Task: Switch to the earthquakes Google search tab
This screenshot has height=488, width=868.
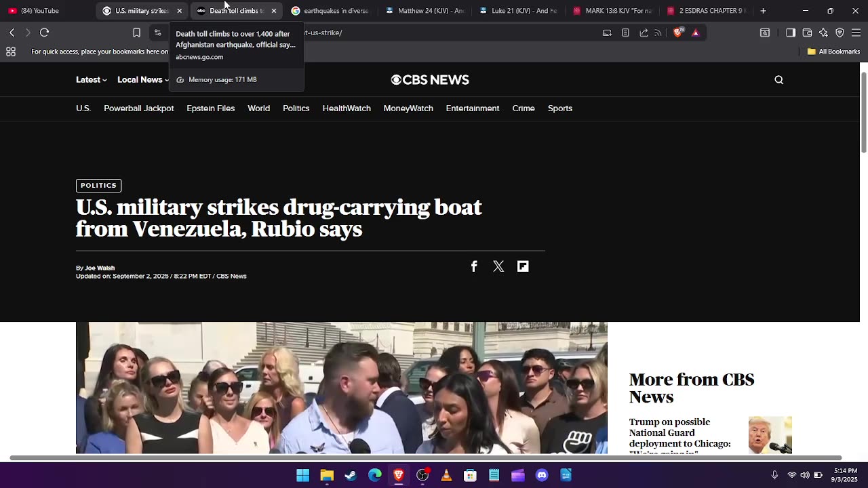Action: click(x=330, y=11)
